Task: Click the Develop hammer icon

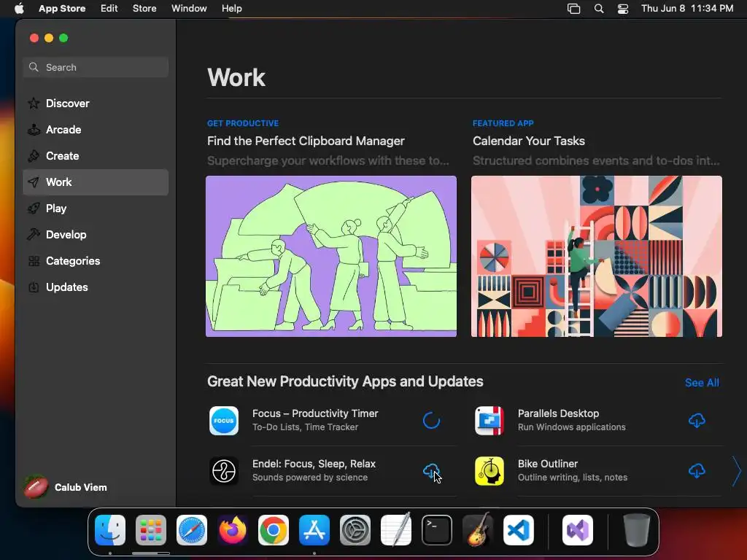Action: pos(34,234)
